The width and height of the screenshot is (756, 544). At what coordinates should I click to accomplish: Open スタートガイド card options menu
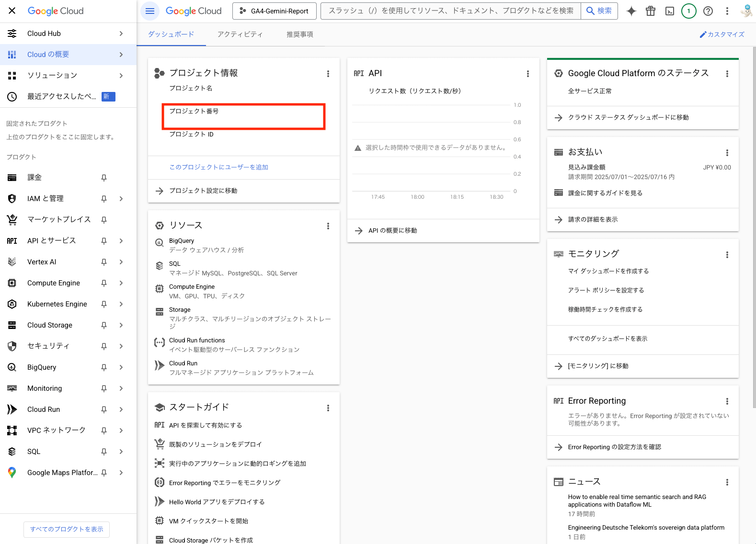pos(328,408)
